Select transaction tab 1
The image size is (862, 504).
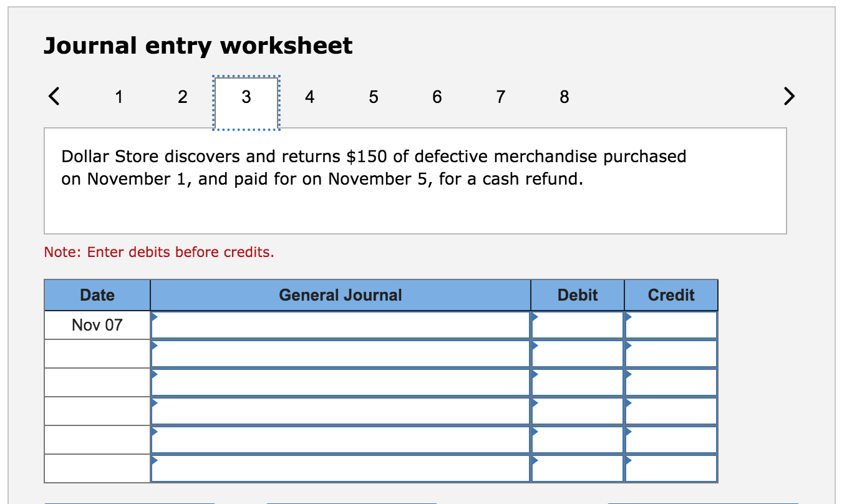coord(119,97)
